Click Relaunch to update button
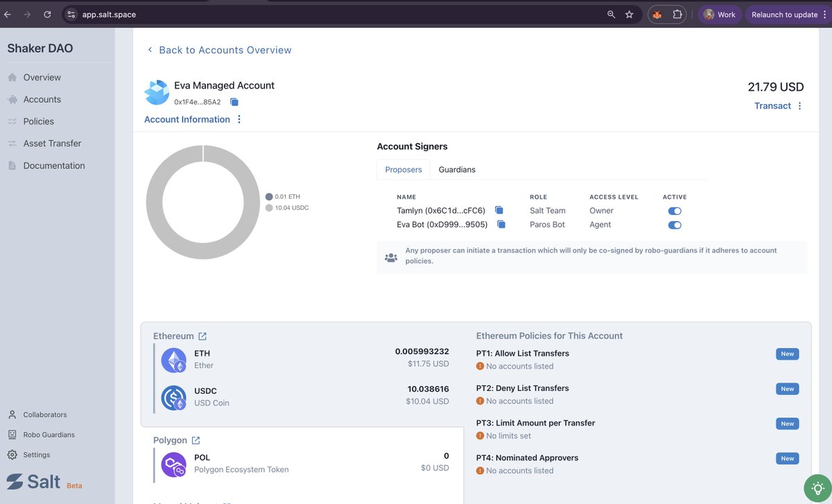 pos(788,15)
